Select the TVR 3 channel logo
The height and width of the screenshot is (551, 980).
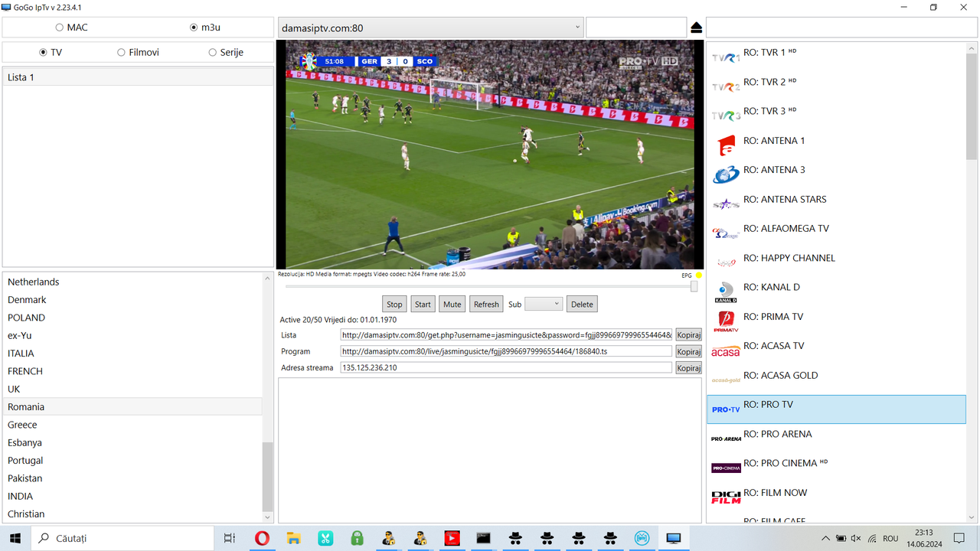point(726,116)
